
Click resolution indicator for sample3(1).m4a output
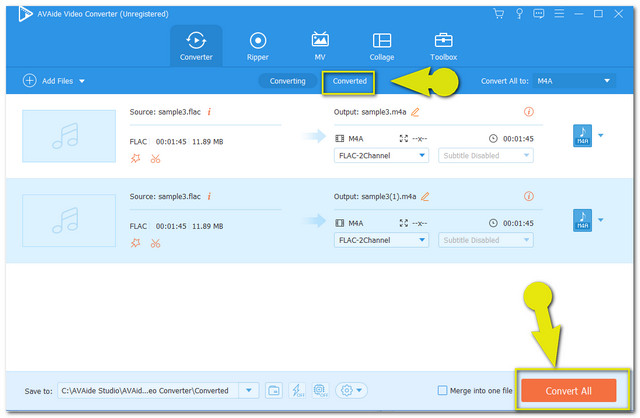pos(413,223)
